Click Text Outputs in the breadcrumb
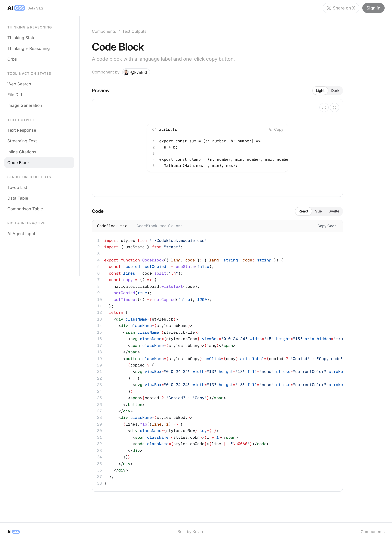The image size is (392, 541). (134, 32)
